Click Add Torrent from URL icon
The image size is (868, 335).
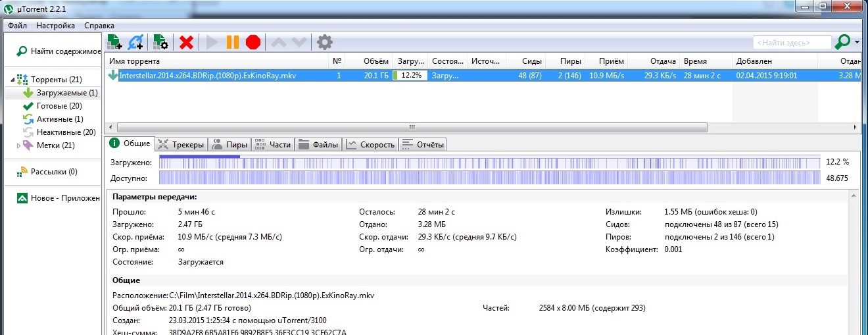tap(136, 42)
